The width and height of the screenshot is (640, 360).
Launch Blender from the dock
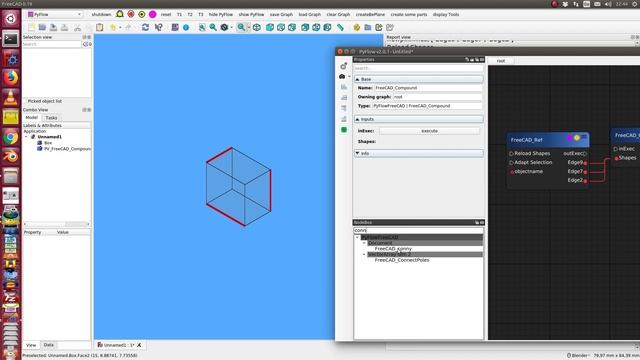pyautogui.click(x=10, y=156)
